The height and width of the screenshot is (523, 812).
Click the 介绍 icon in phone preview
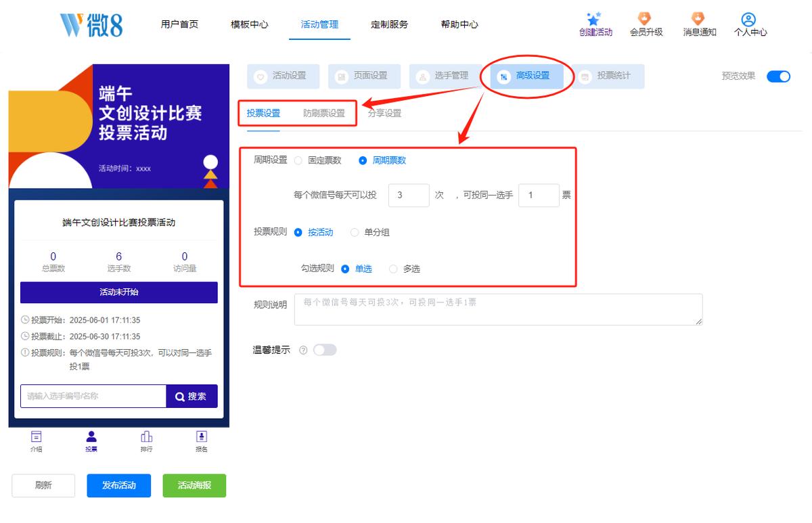coord(36,436)
